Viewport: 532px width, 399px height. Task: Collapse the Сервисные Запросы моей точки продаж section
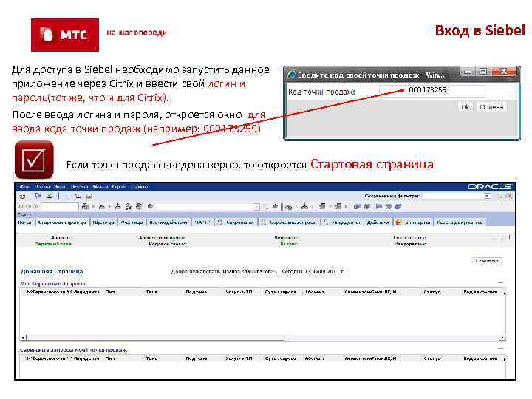coord(501,349)
